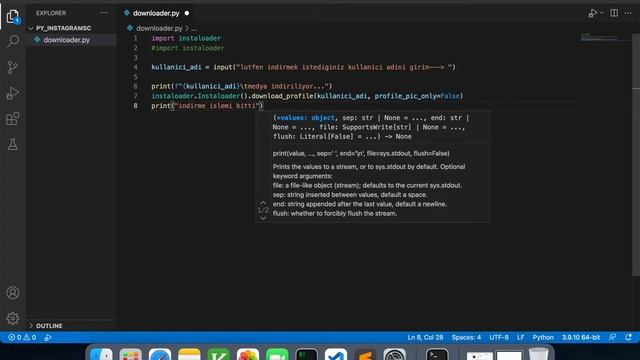Select the downloader.py editor tab
640x360 pixels.
click(156, 13)
